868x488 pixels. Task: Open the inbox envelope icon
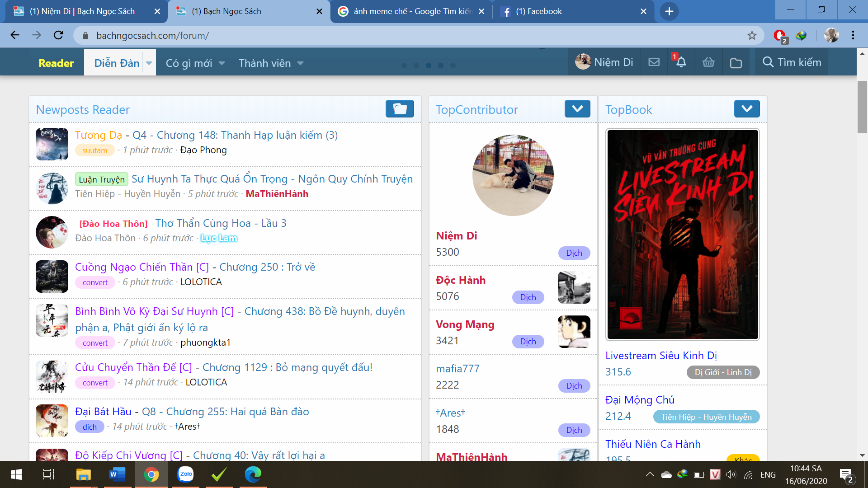pyautogui.click(x=654, y=62)
